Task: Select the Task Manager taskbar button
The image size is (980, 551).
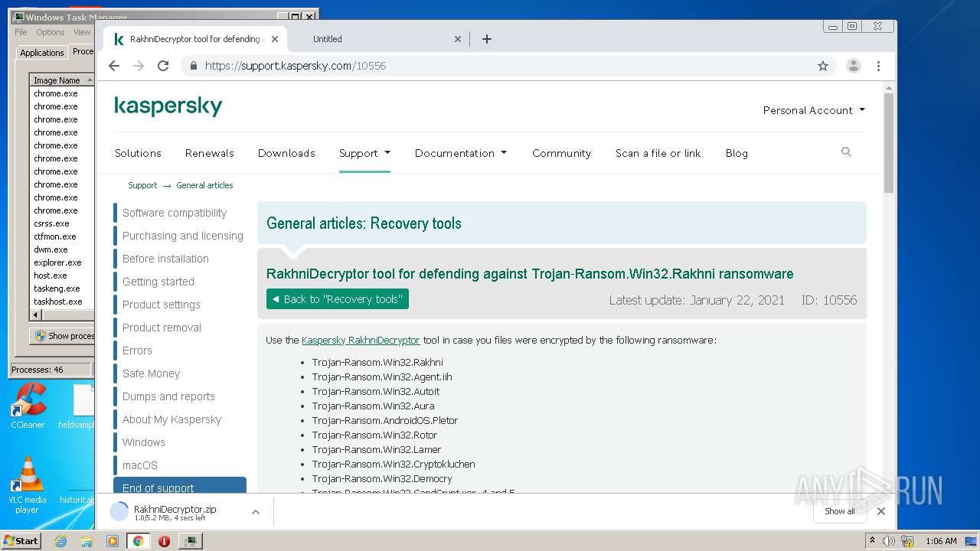Action: tap(191, 541)
